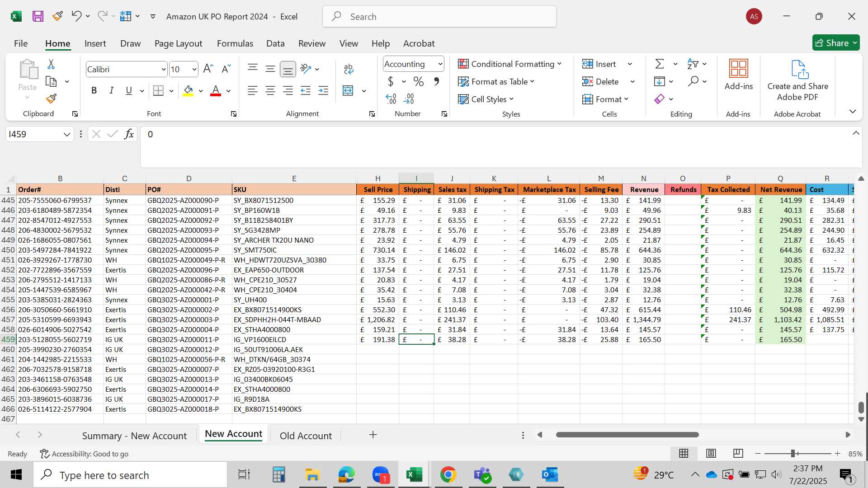The width and height of the screenshot is (868, 488).
Task: Click the Undo arrow icon
Action: pos(76,16)
